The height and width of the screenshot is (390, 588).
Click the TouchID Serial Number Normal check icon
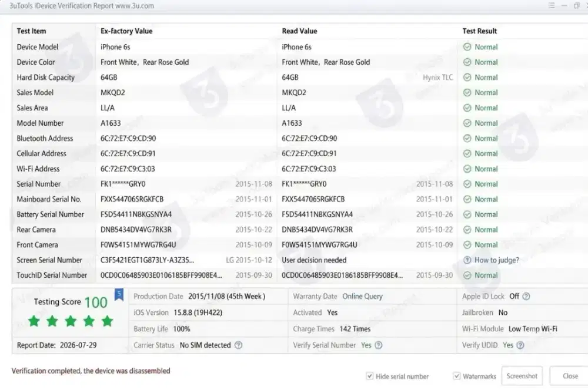(467, 275)
